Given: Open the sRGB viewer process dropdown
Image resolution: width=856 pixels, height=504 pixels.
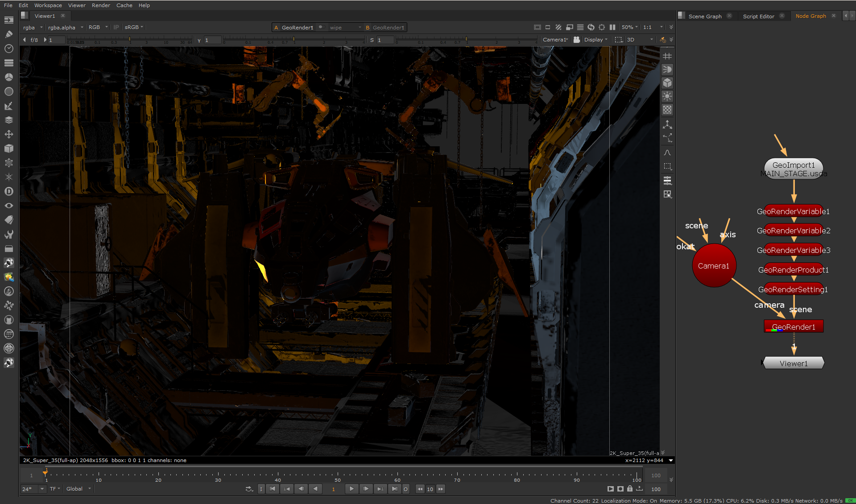Looking at the screenshot, I should click(x=134, y=27).
